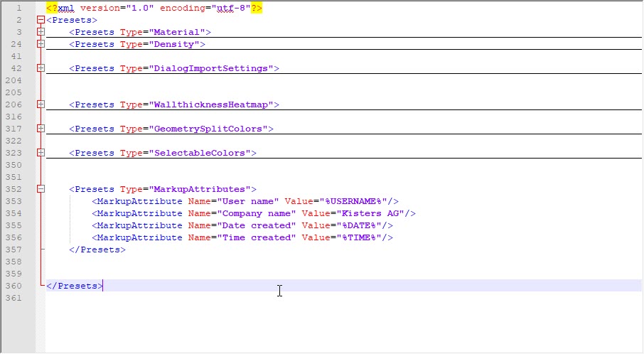
Task: Click line number 361 in the margin
Action: coord(14,298)
